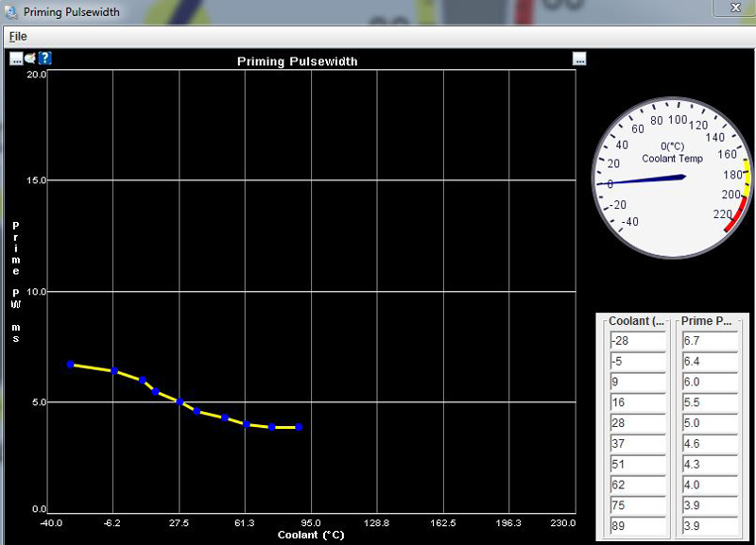The width and height of the screenshot is (756, 545).
Task: Click the Coolant cell containing 9
Action: pos(638,383)
